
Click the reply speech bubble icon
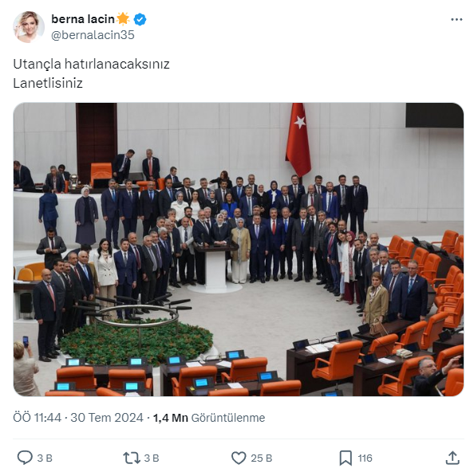pyautogui.click(x=25, y=458)
